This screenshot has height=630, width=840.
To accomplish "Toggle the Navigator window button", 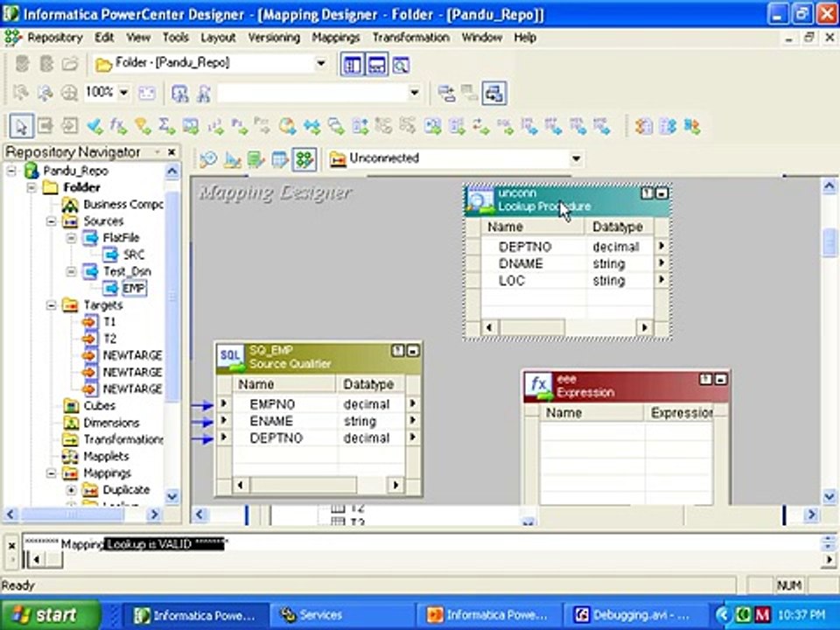I will (x=352, y=66).
